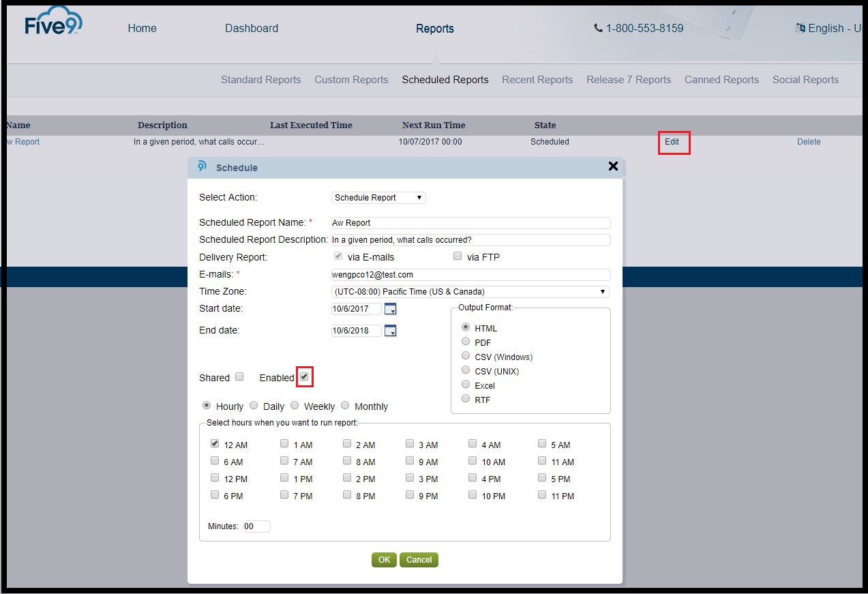
Task: Click the Five9 cloud icon on the Schedule dialog
Action: (203, 166)
